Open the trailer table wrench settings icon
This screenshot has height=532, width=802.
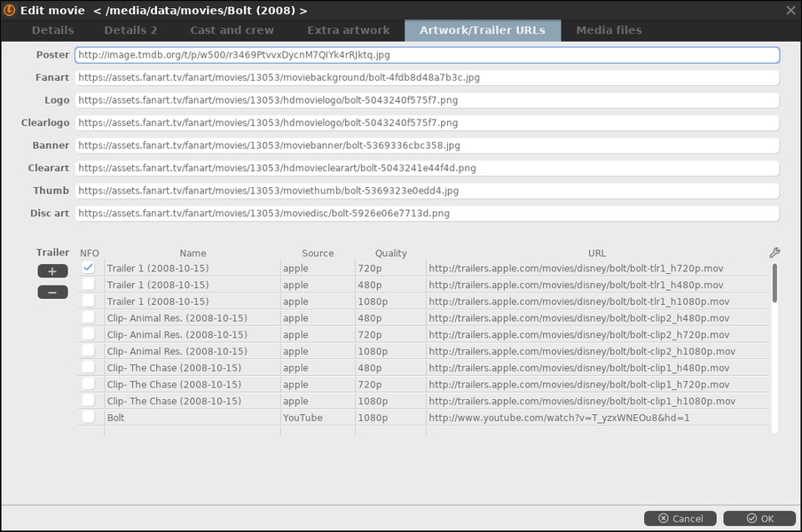774,254
